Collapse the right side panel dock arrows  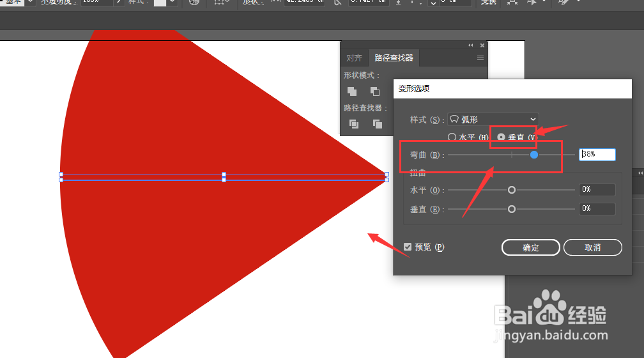[640, 173]
